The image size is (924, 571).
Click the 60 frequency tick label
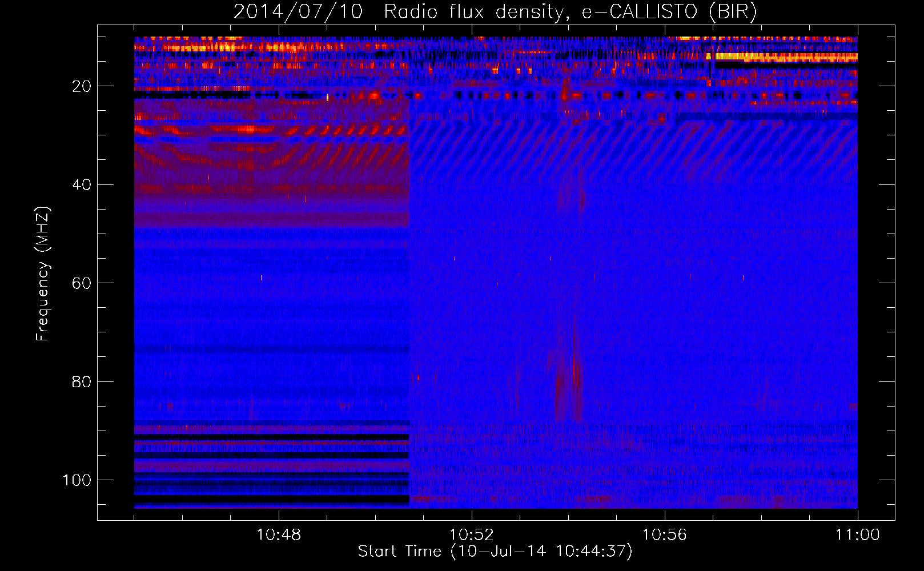tap(82, 283)
